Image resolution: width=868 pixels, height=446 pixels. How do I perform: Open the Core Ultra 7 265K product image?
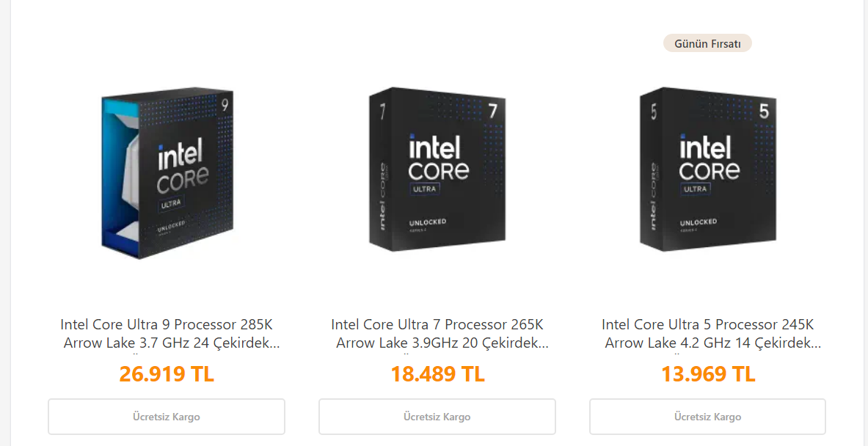[437, 170]
